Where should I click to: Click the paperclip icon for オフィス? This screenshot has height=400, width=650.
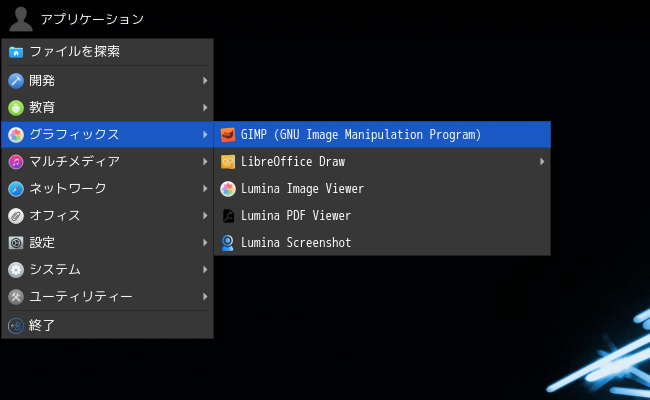(x=16, y=216)
